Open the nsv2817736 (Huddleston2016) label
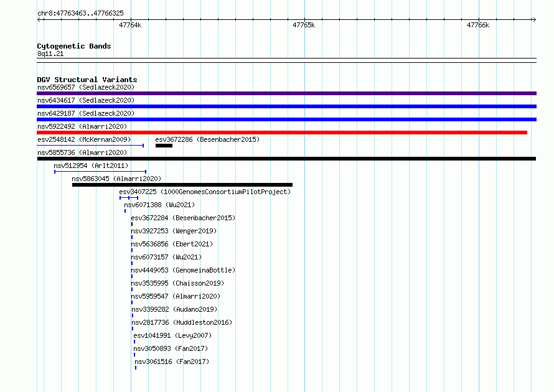Screen dimensions: 554x392 coord(182,322)
